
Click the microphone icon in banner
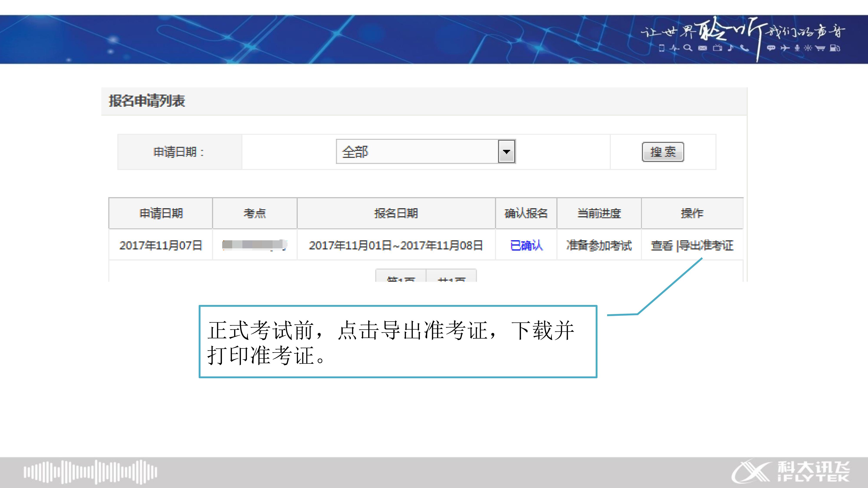click(x=797, y=48)
